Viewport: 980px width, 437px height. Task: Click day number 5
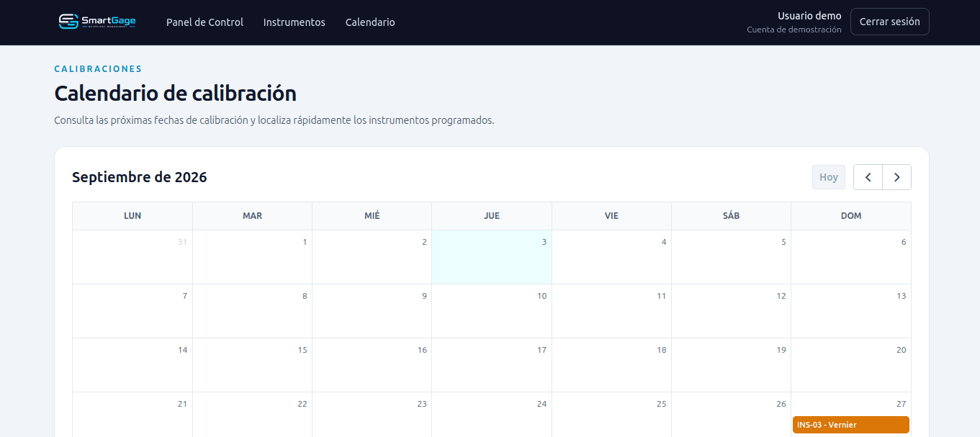[x=783, y=242]
